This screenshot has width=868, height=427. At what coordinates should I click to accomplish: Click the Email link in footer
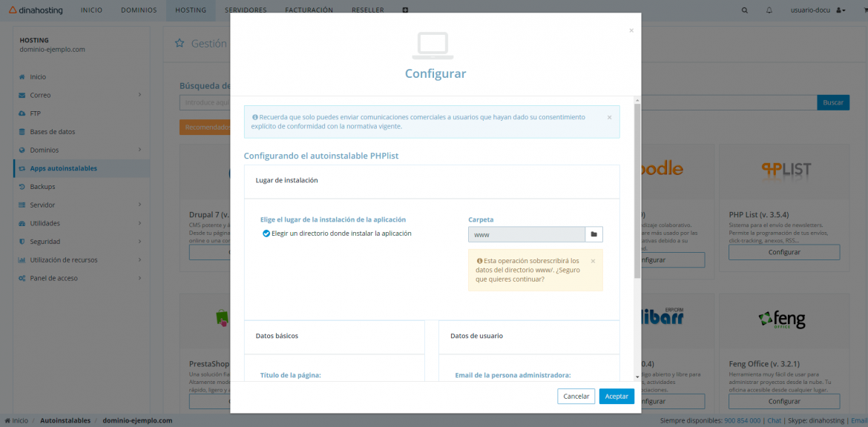[x=859, y=420]
